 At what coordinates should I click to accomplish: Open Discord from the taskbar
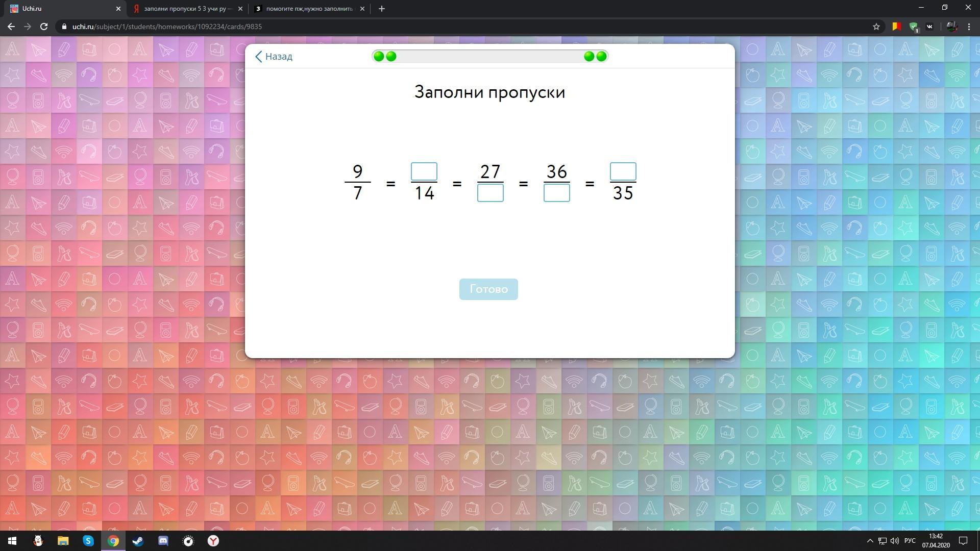[163, 541]
